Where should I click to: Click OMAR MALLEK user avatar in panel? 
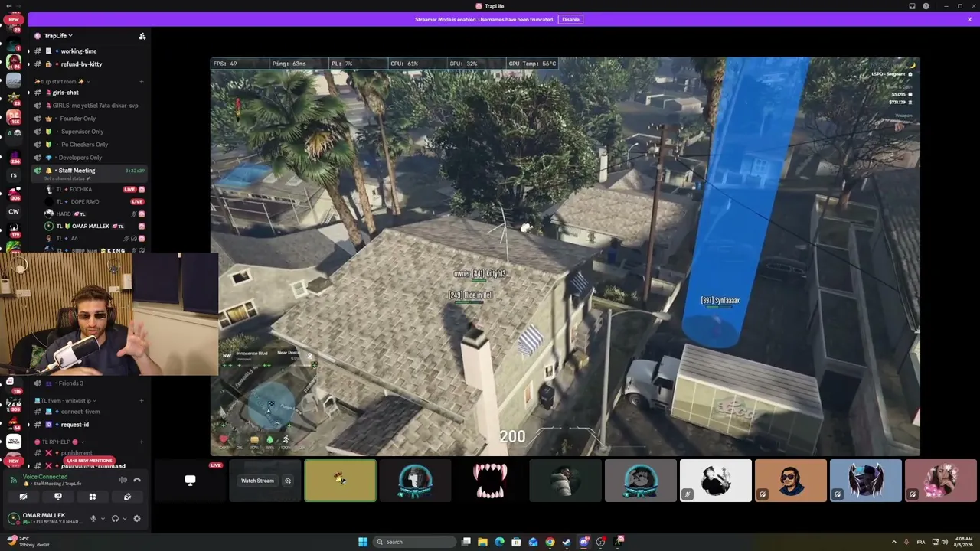[x=13, y=518]
